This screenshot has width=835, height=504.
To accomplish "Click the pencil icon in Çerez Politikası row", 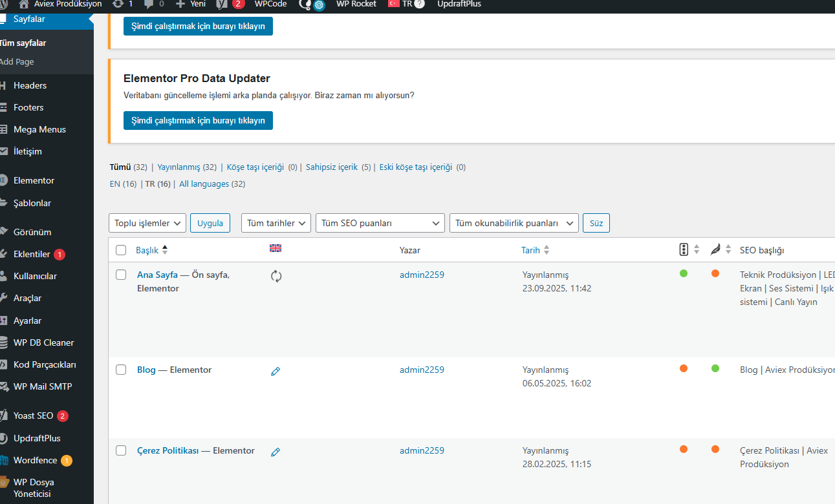I will 276,452.
